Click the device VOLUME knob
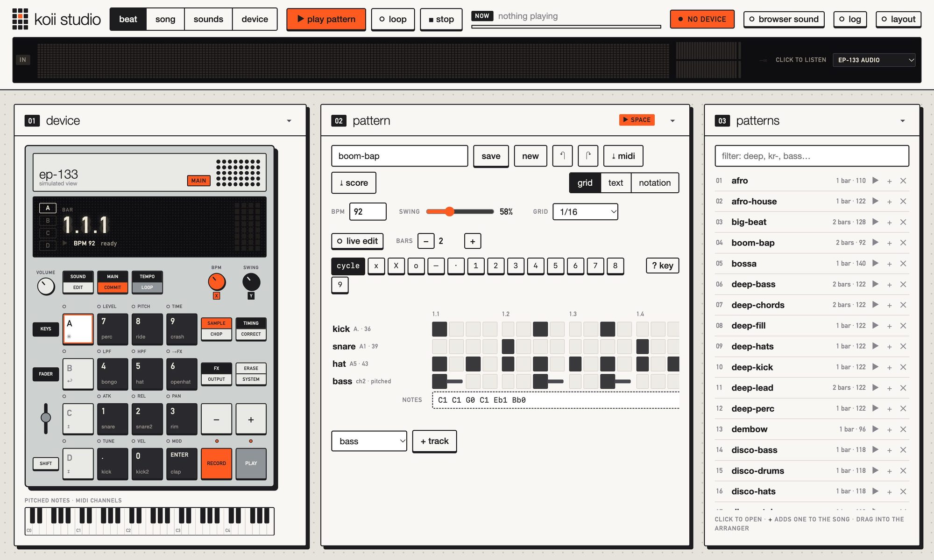 click(x=46, y=286)
